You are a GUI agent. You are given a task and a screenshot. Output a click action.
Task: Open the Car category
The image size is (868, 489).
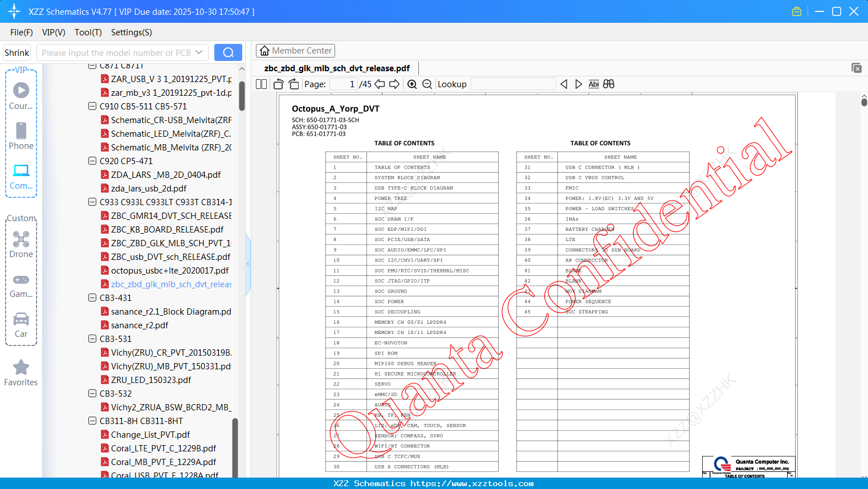21,324
